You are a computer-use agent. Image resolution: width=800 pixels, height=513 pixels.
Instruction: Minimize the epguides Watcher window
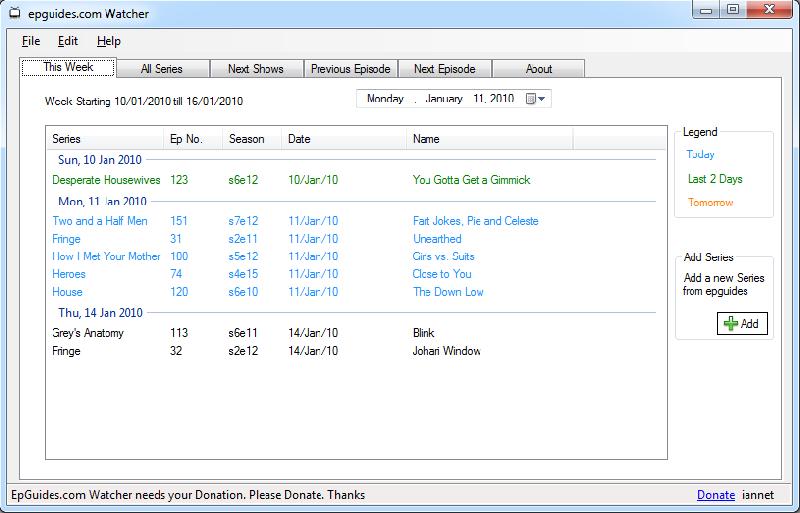tap(706, 10)
